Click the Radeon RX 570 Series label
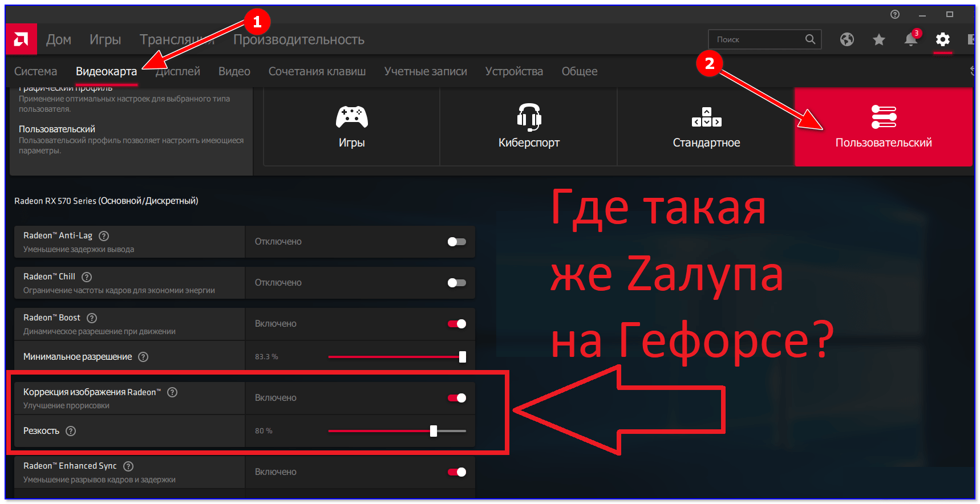Image resolution: width=980 pixels, height=504 pixels. pyautogui.click(x=106, y=201)
